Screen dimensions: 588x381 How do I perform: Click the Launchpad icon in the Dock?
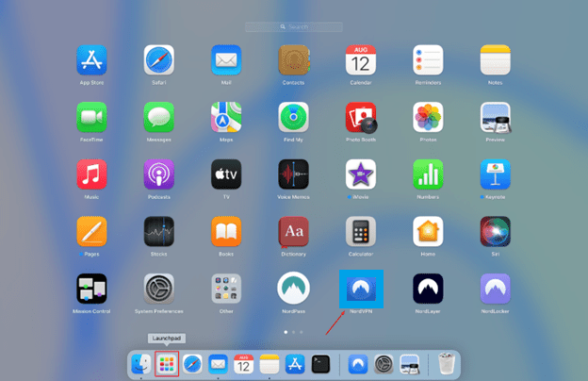click(167, 363)
